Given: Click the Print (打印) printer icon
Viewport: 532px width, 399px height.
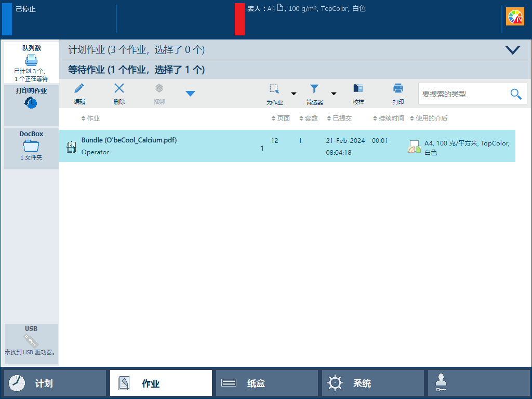Looking at the screenshot, I should [x=398, y=88].
